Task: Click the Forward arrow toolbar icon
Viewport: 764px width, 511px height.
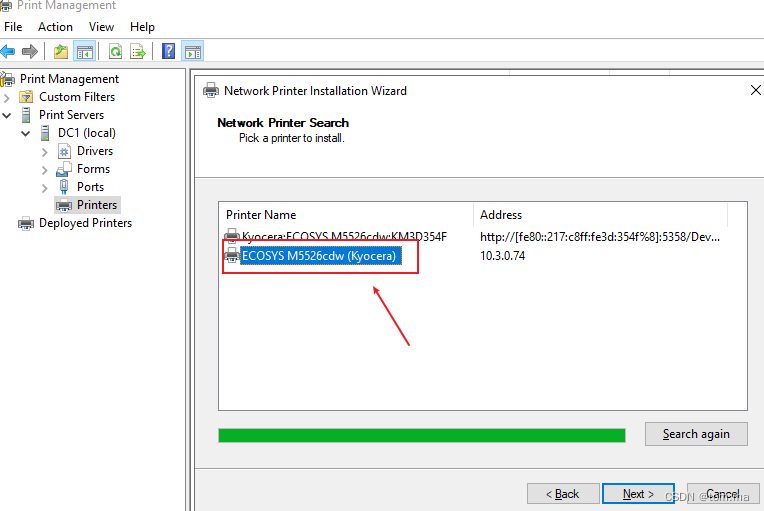Action: [x=30, y=51]
